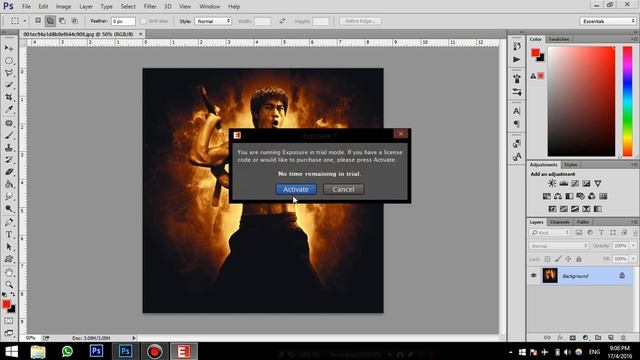Toggle lock transparent pixels
The height and width of the screenshot is (360, 640).
click(x=547, y=259)
